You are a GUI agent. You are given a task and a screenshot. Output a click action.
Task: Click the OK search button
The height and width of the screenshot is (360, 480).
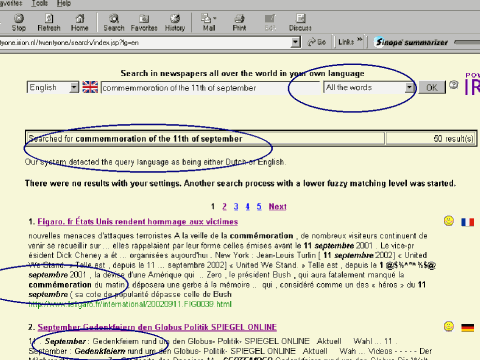432,87
